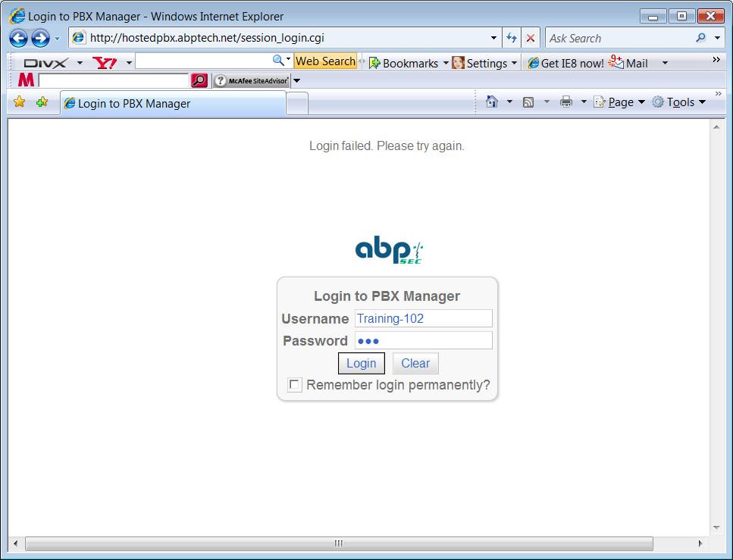
Task: Click the DivX toolbar logo
Action: click(45, 63)
